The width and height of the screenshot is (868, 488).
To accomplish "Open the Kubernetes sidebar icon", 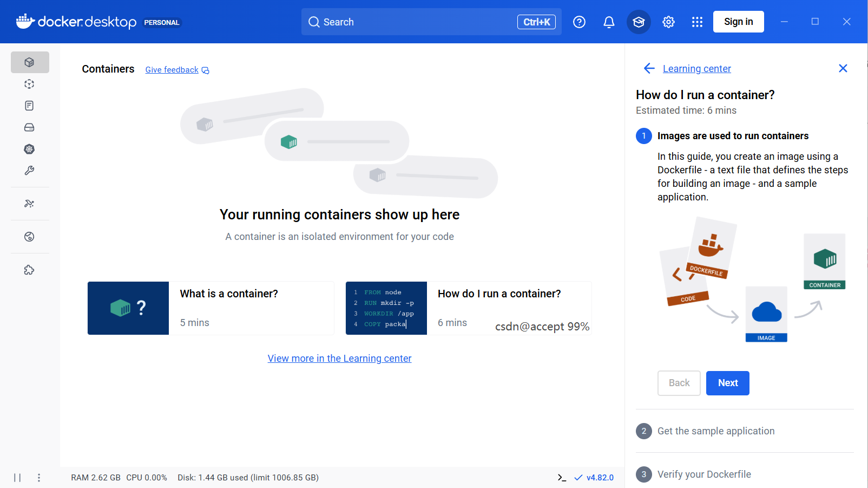I will pyautogui.click(x=30, y=149).
